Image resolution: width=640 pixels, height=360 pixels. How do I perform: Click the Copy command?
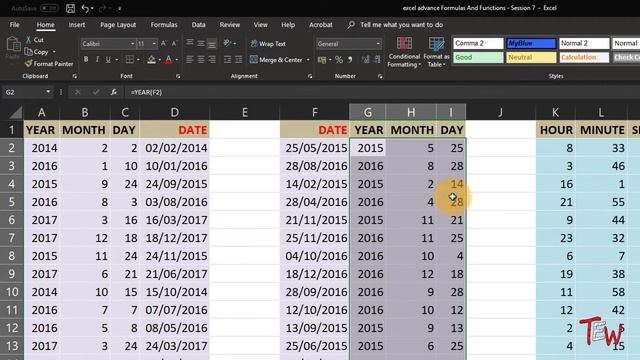(37, 52)
